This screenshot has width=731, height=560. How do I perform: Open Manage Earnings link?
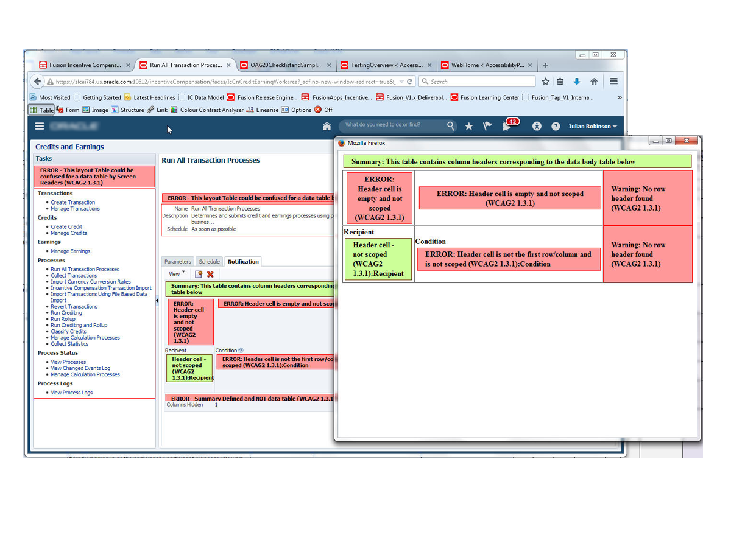(71, 251)
